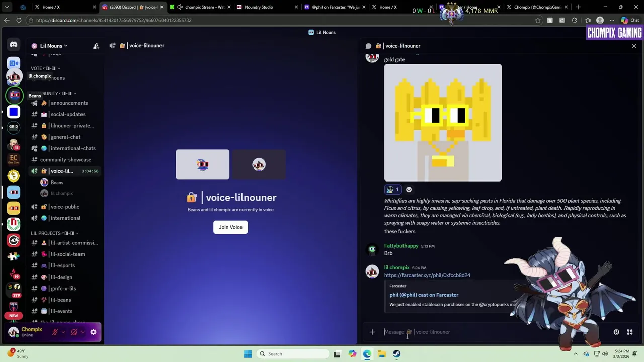Open the attachment plus button
This screenshot has width=644, height=362.
pos(372,332)
